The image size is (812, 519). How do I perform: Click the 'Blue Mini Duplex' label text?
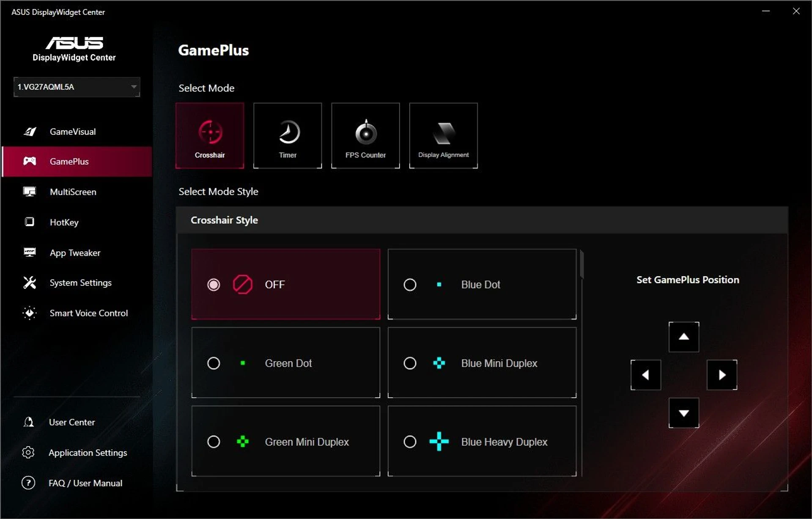click(499, 363)
